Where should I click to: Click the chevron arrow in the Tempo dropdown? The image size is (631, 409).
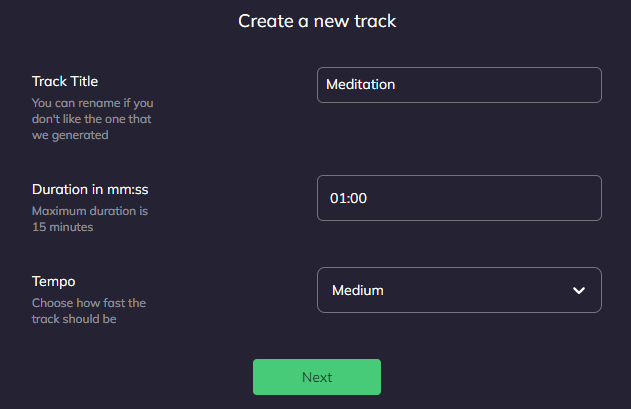point(578,291)
